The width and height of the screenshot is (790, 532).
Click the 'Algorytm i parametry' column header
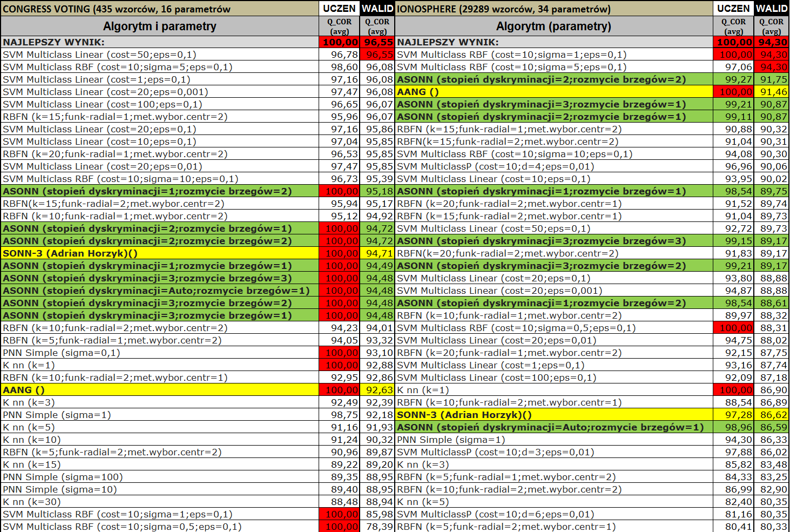[x=160, y=26]
